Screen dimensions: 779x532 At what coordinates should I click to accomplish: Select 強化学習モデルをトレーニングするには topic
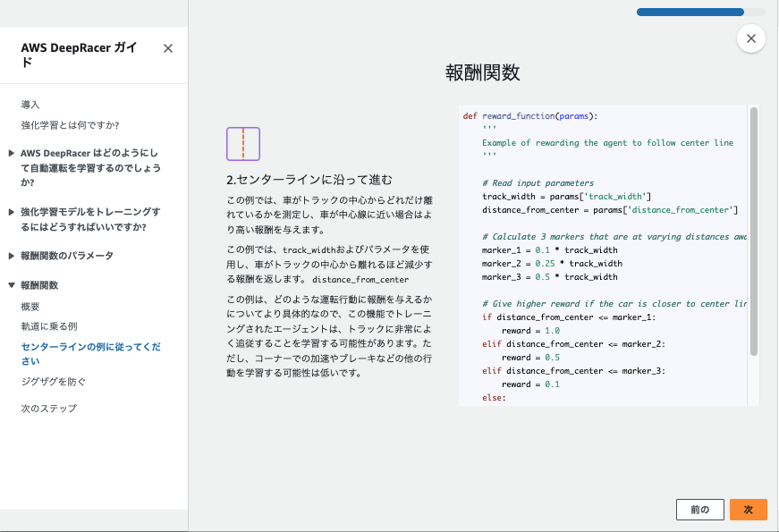tap(90, 219)
